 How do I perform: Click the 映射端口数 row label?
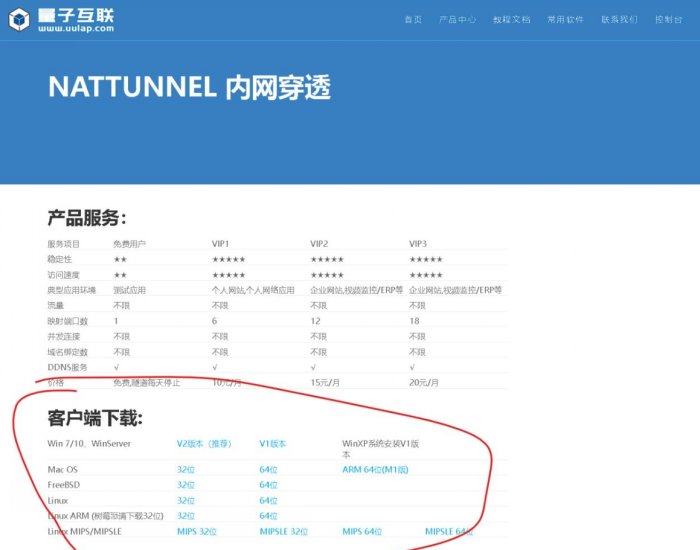[67, 321]
